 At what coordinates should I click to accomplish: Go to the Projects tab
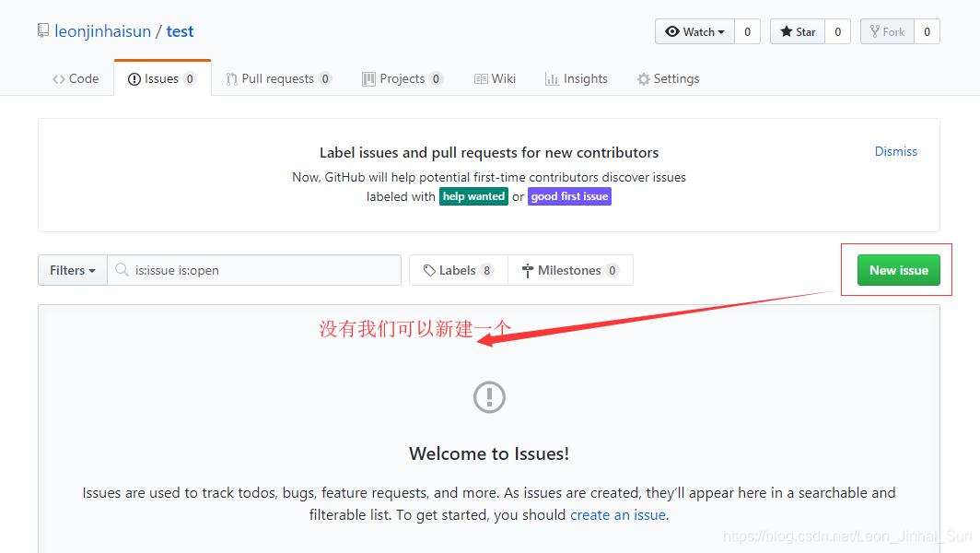point(402,79)
